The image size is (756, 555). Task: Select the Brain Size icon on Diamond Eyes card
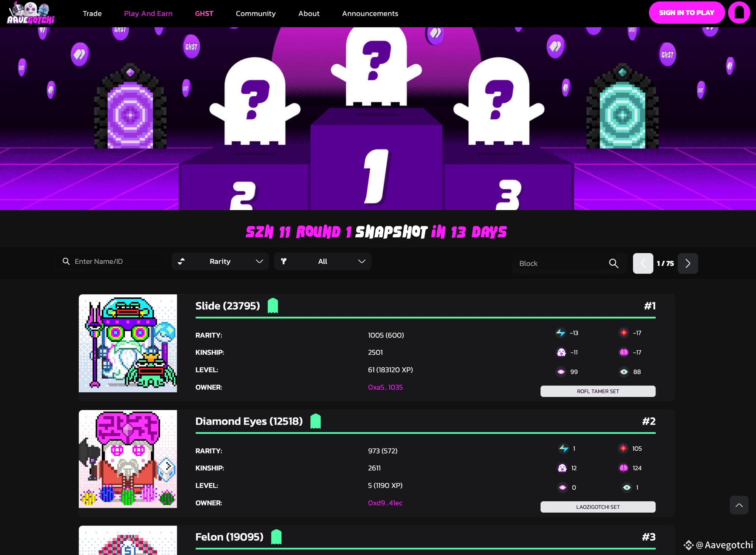(x=623, y=468)
